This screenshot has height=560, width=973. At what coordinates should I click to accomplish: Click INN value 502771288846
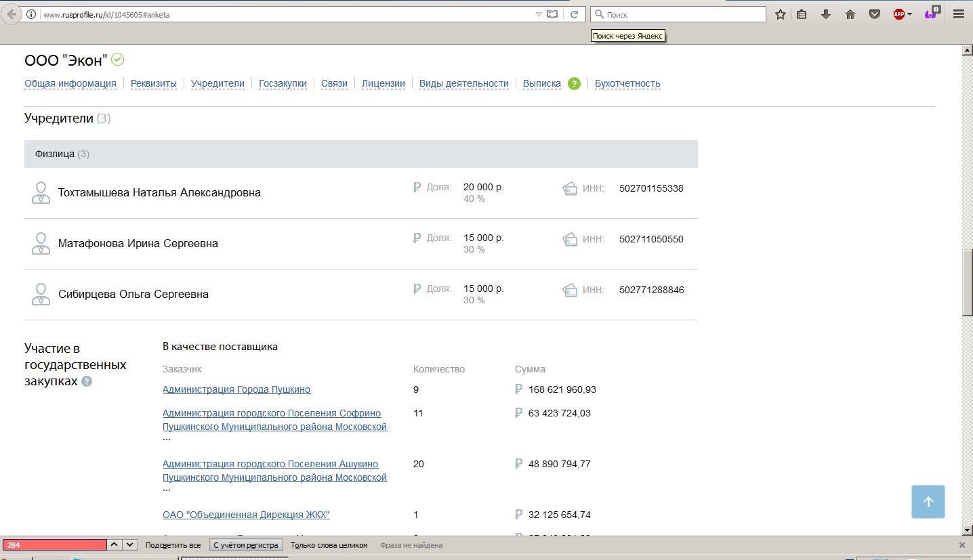click(x=652, y=290)
